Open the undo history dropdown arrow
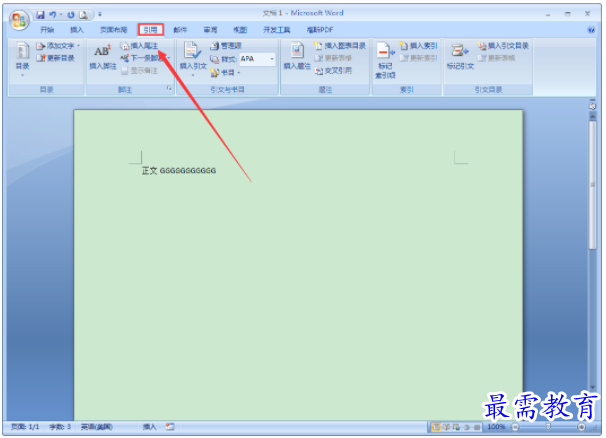Screen dimensions: 606x438 point(61,15)
